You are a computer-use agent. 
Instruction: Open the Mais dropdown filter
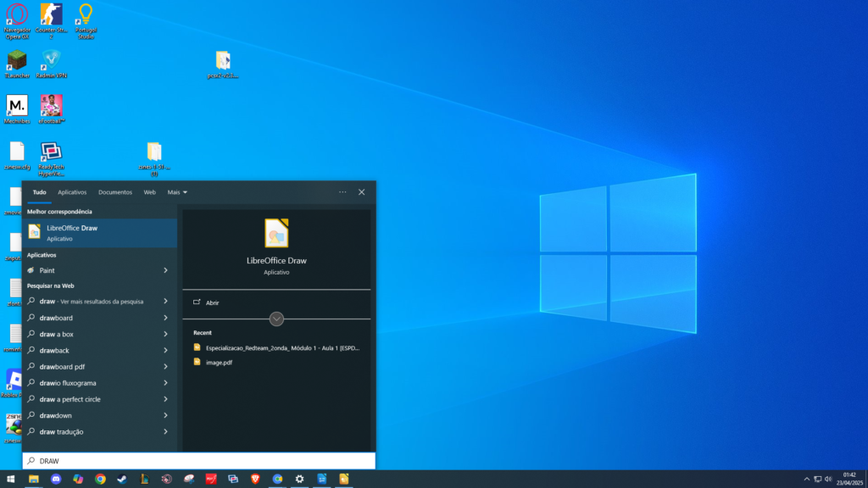pos(177,192)
